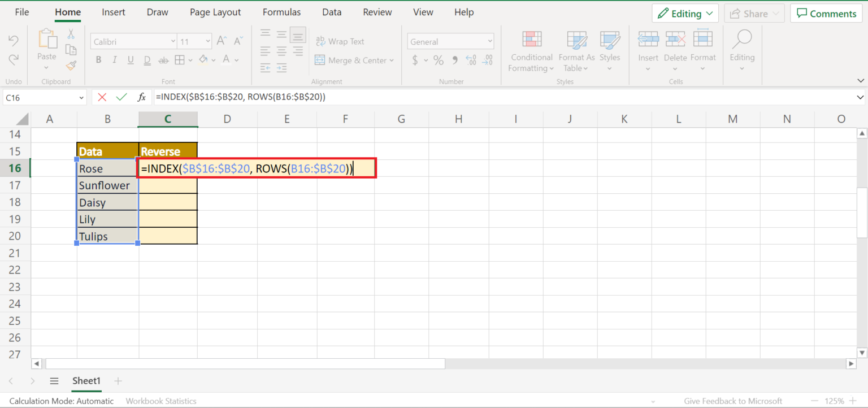The width and height of the screenshot is (868, 408).
Task: Toggle italic formatting in the Font group
Action: tap(115, 59)
